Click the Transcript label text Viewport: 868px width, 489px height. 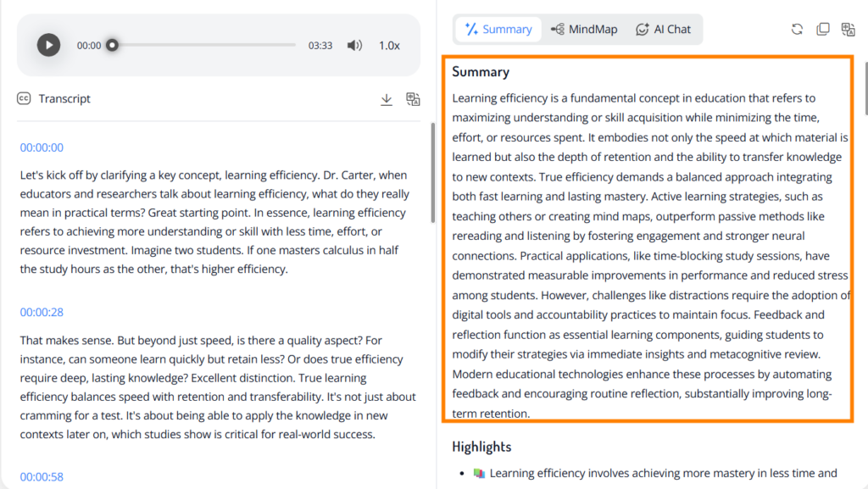[64, 99]
